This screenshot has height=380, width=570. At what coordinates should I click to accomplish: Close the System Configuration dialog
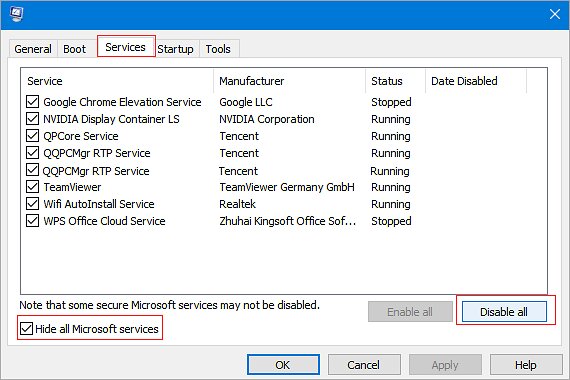pos(555,14)
